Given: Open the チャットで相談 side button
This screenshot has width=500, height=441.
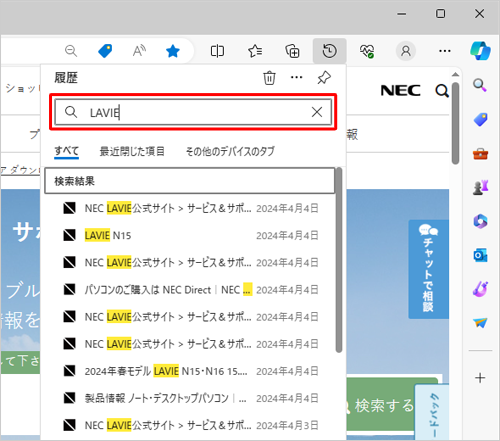Looking at the screenshot, I should pos(428,269).
